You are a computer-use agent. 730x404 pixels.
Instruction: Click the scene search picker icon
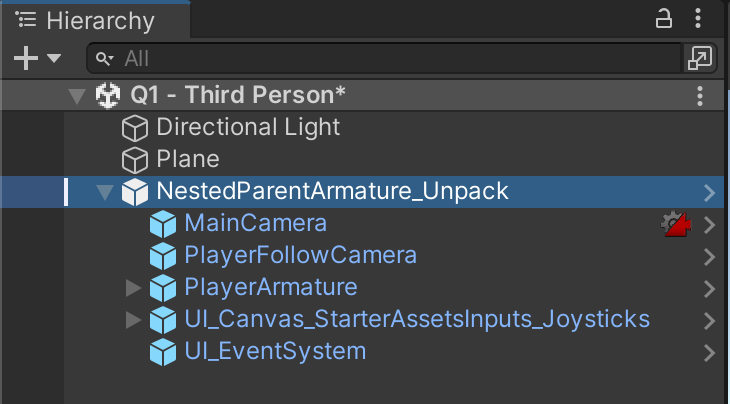coord(698,59)
